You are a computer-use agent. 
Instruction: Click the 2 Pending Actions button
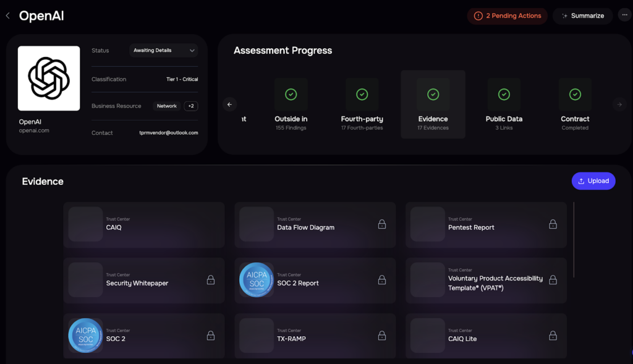507,16
